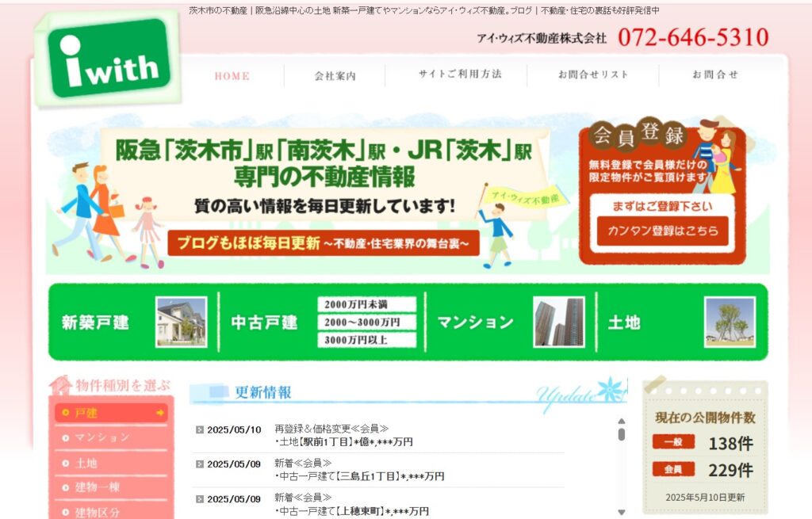Select the 土地 category in green bar

point(624,322)
